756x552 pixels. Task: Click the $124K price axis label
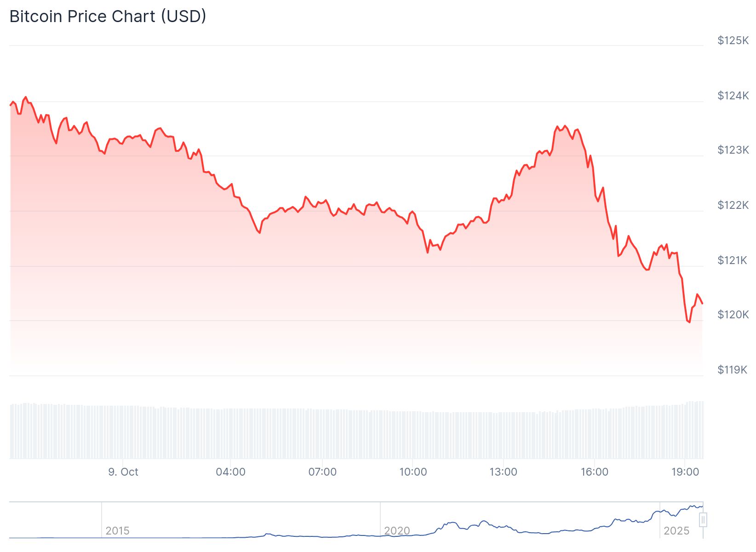733,96
